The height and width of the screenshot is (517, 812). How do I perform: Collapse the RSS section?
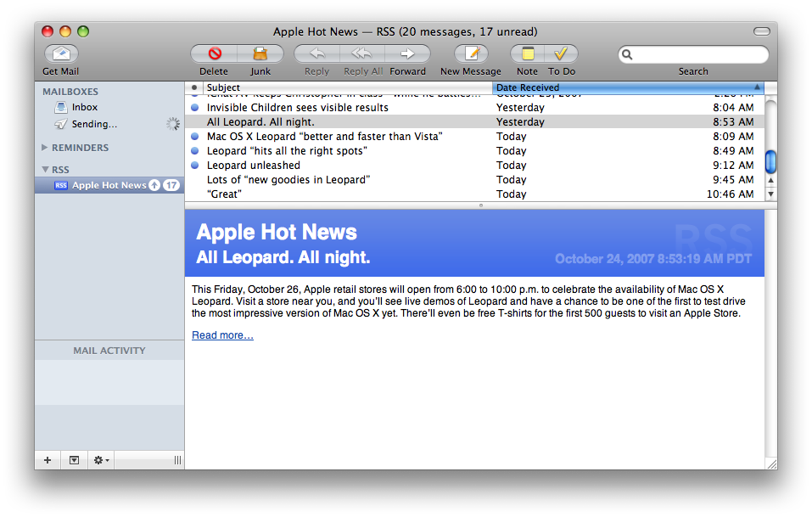pos(45,170)
